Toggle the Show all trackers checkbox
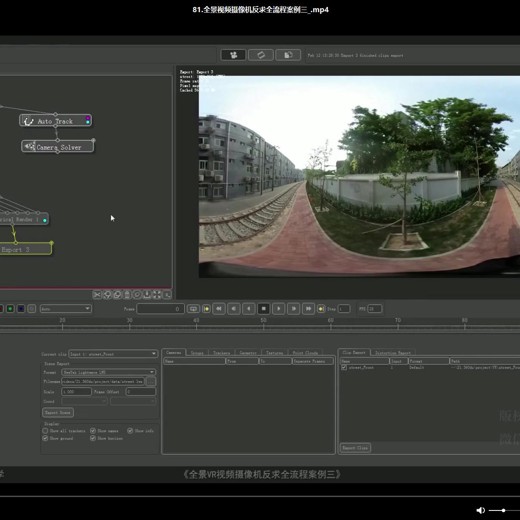520x520 pixels. (45, 431)
